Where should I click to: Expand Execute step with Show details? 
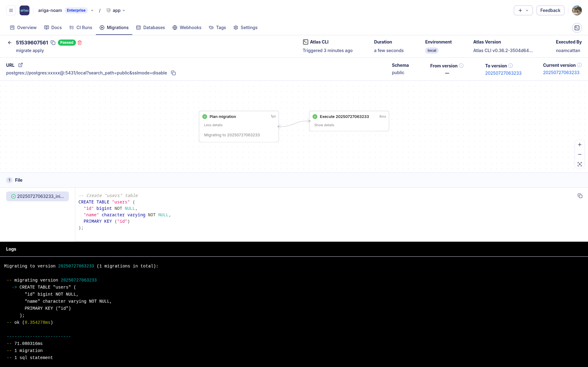point(324,125)
